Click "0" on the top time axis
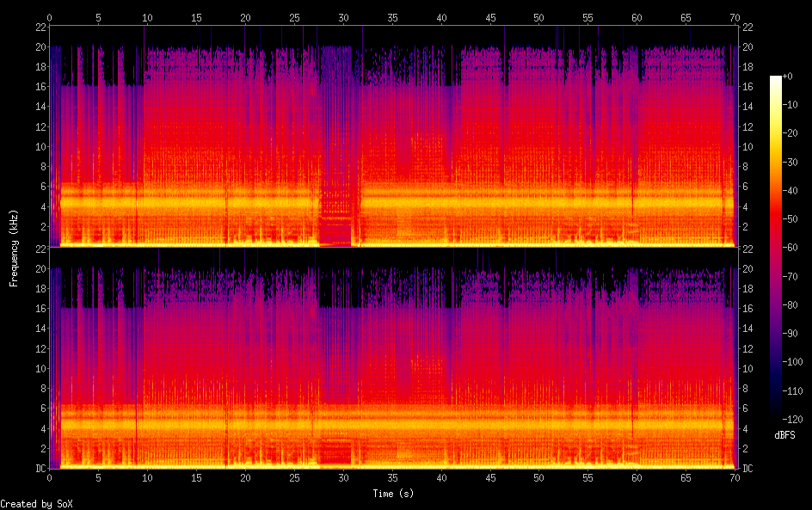Screen dimensions: 812x510 tap(49, 18)
